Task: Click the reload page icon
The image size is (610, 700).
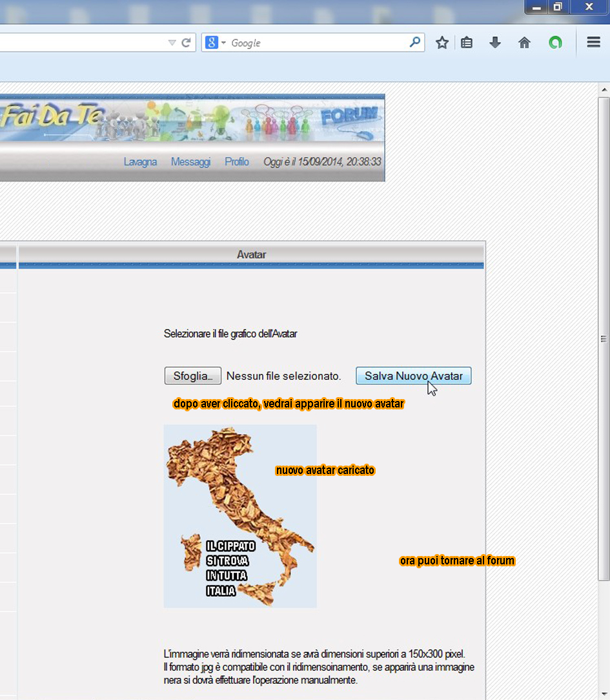Action: (x=186, y=43)
